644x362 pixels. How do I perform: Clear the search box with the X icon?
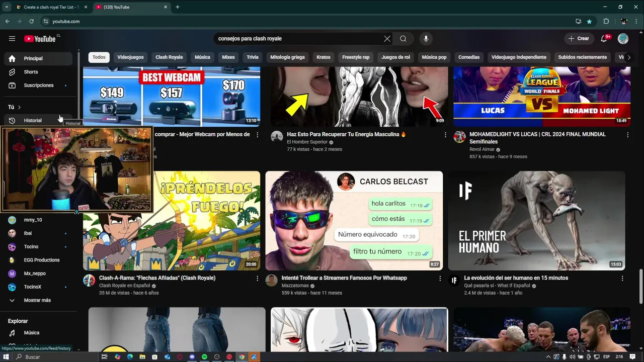coord(387,39)
